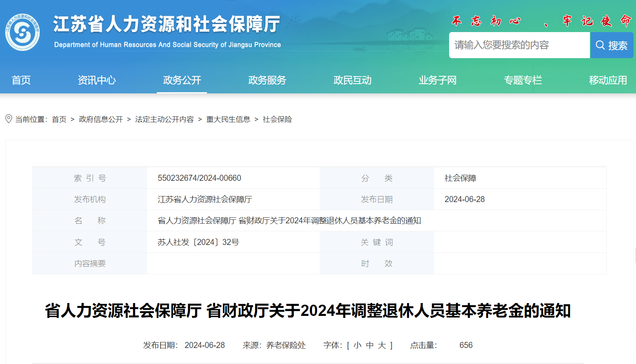Click 专题专栏 in the navigation bar
The width and height of the screenshot is (636, 364).
pyautogui.click(x=523, y=80)
